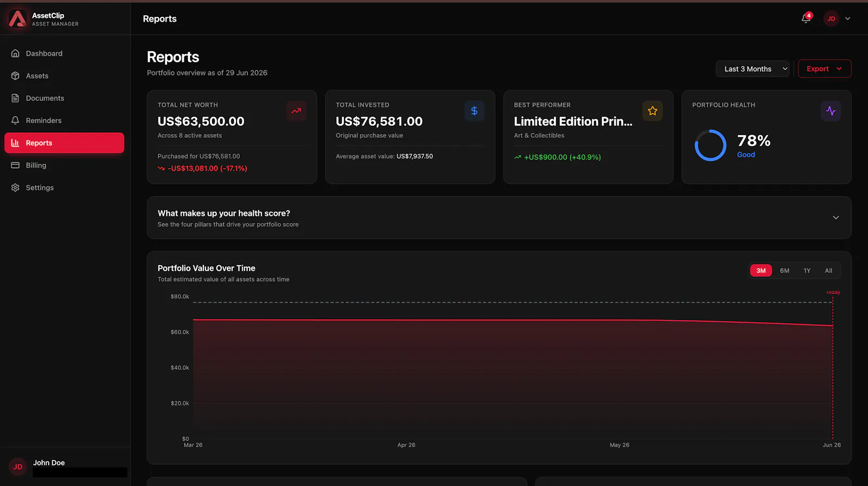Viewport: 868px width, 486px height.
Task: Click 'Portfolio overview as of 29 Jun 2026'
Action: point(207,73)
